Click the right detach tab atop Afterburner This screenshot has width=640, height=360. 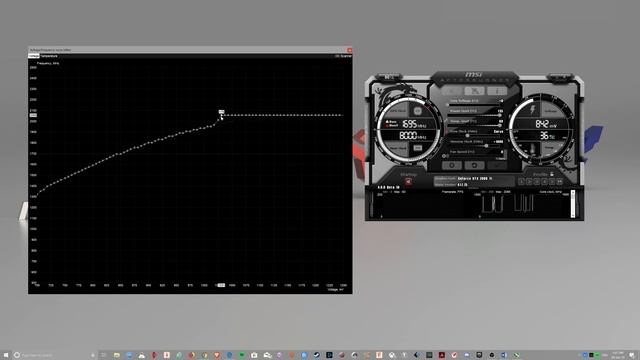click(x=560, y=77)
